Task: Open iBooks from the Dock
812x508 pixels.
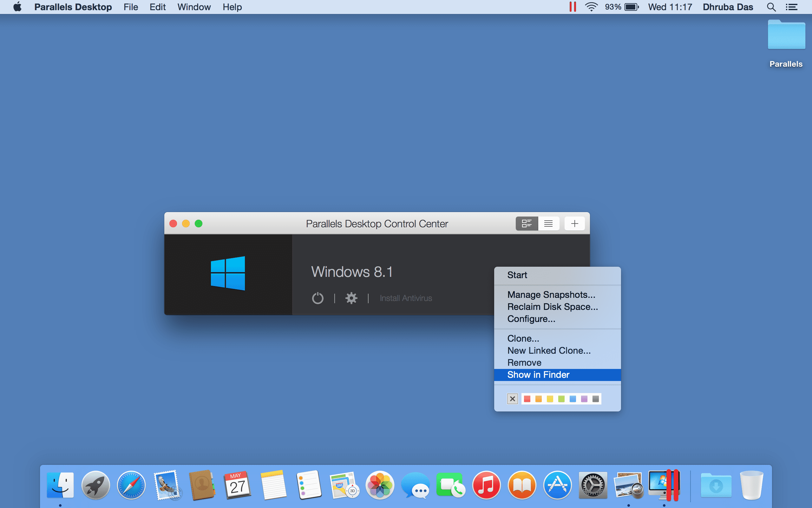Action: (522, 485)
